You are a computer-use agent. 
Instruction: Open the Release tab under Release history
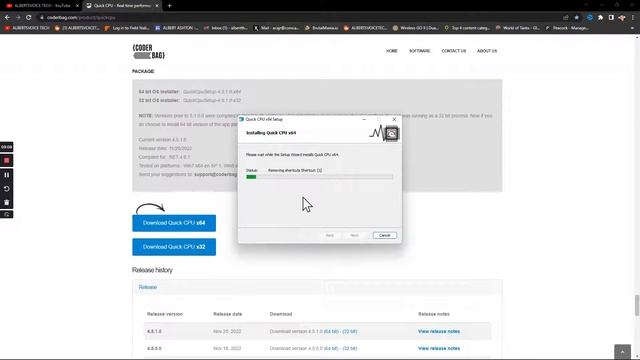click(x=148, y=287)
